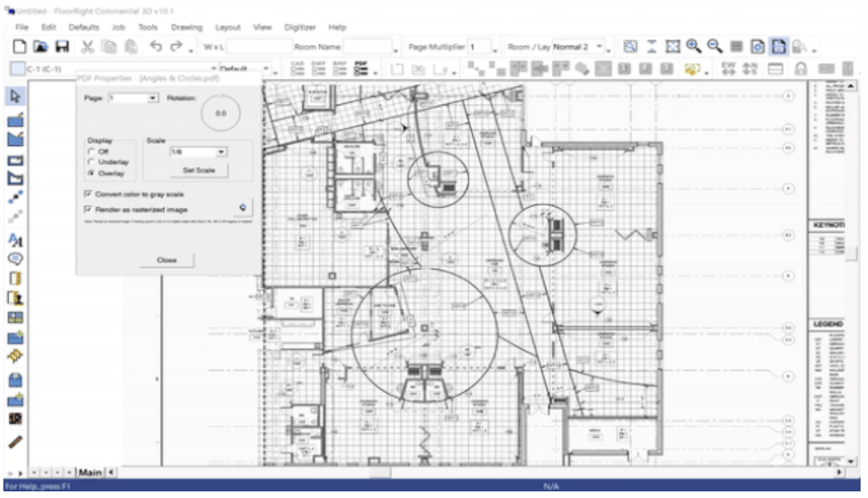Select the speech bubble note tool
The height and width of the screenshot is (498, 868).
[x=16, y=259]
